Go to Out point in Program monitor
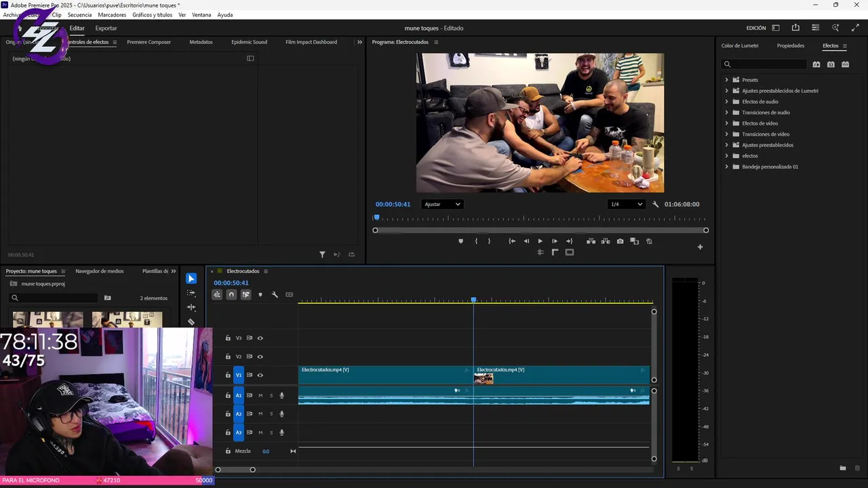The width and height of the screenshot is (868, 488). (x=569, y=241)
